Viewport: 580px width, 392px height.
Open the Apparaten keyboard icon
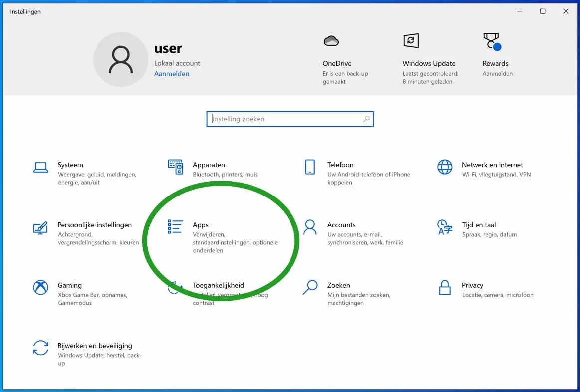175,167
